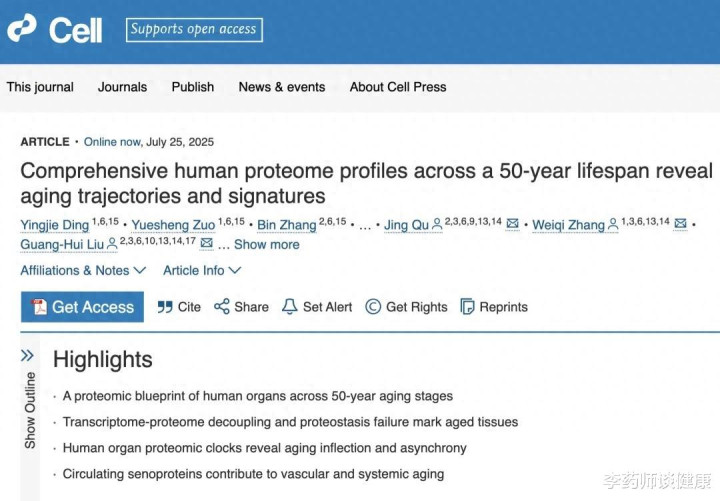Click the Supports open access badge
This screenshot has height=501, width=720.
pos(195,29)
